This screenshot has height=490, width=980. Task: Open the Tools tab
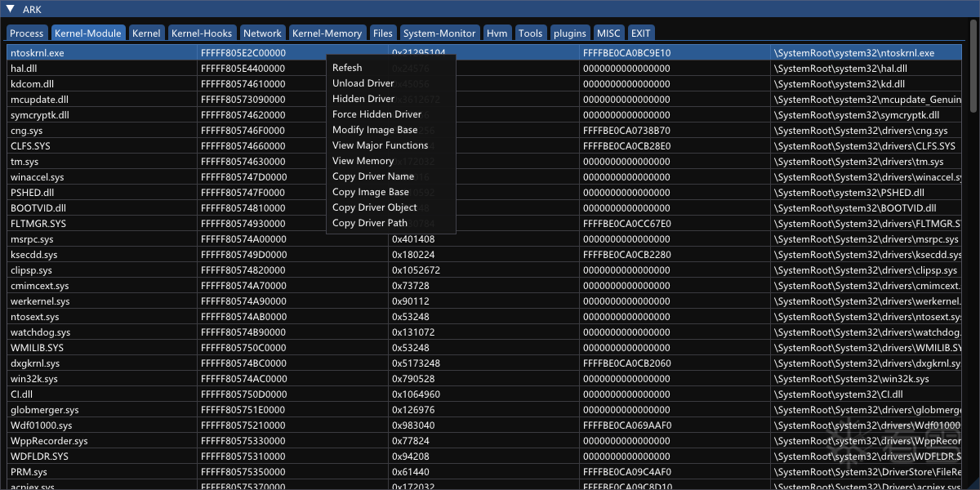pos(530,33)
